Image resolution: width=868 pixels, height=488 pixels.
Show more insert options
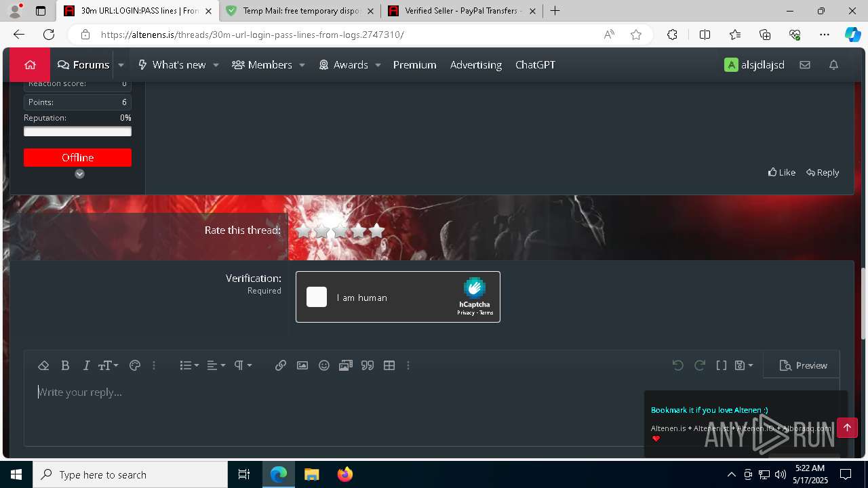pos(408,365)
